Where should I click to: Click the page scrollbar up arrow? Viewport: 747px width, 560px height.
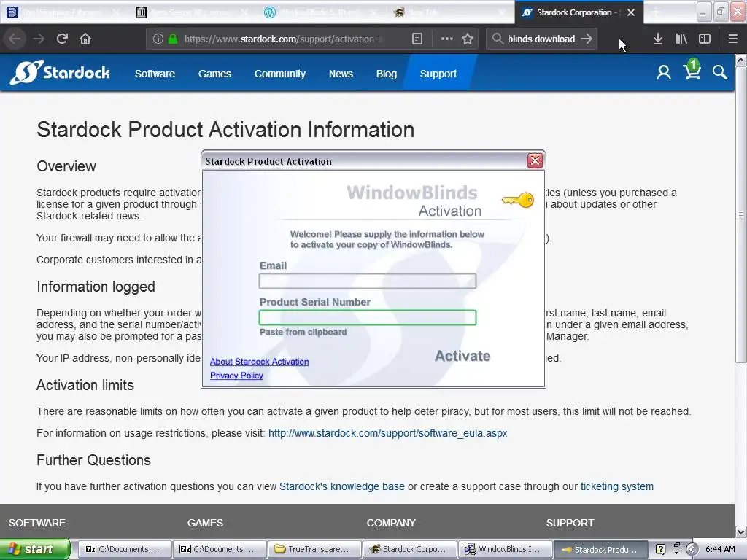[x=741, y=60]
